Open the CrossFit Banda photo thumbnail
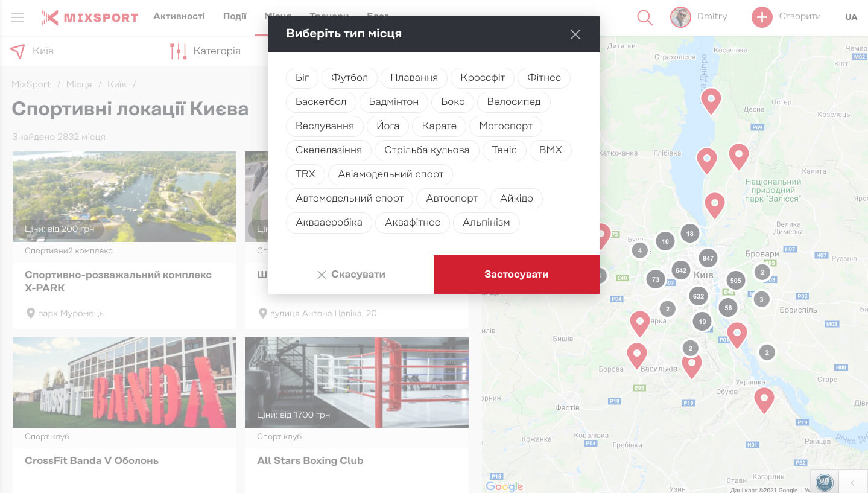This screenshot has height=493, width=868. [x=124, y=383]
